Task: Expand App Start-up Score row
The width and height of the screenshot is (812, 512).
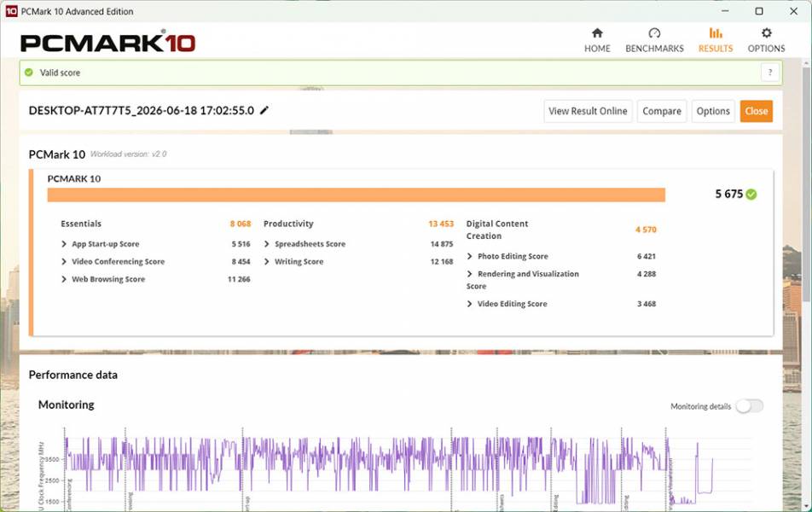Action: tap(64, 244)
